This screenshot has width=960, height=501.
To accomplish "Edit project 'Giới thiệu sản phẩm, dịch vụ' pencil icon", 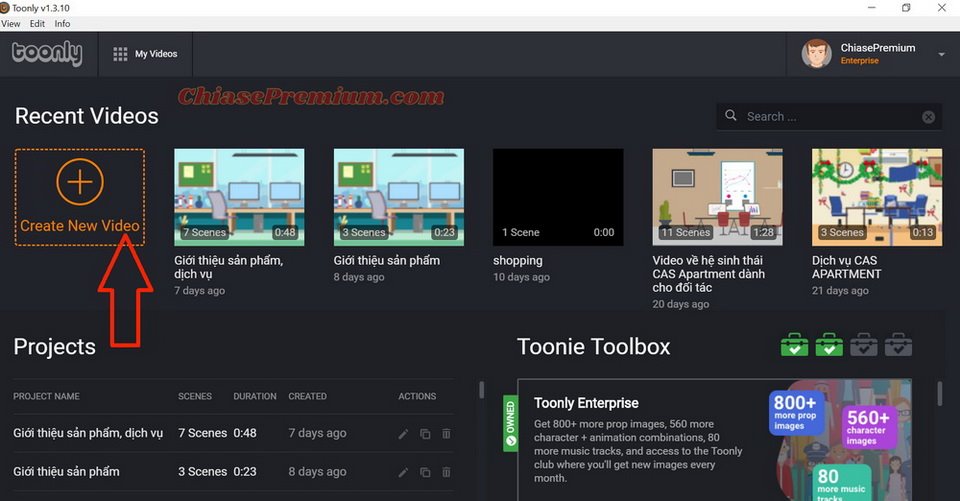I will pos(403,434).
